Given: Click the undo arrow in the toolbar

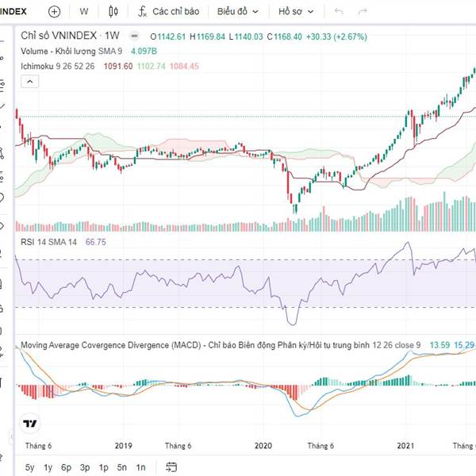Looking at the screenshot, I should [x=339, y=12].
